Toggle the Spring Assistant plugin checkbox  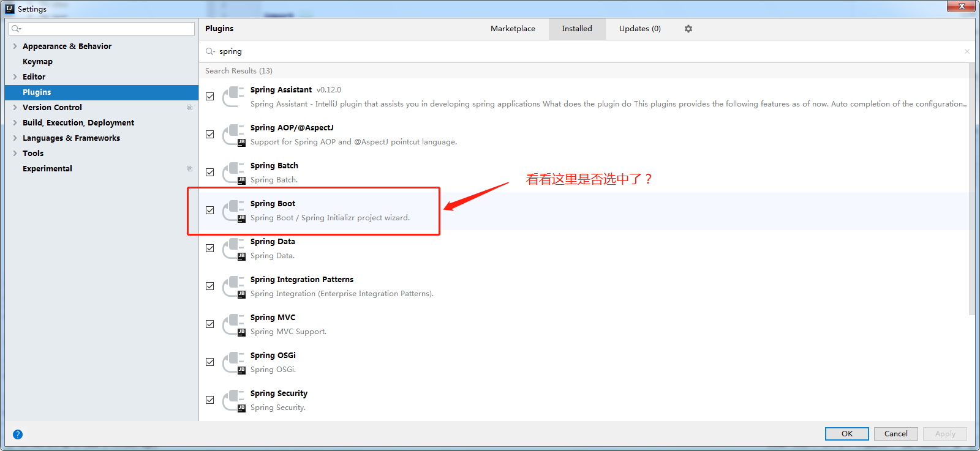click(x=210, y=97)
